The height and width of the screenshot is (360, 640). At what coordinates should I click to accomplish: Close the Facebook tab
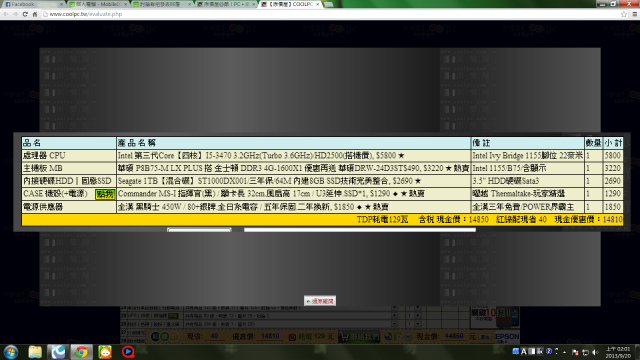(x=62, y=4)
